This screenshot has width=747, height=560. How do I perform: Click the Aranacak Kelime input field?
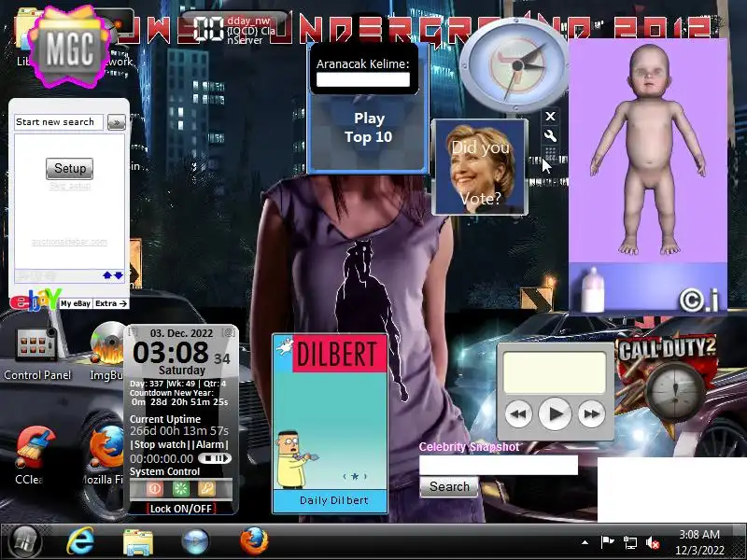pyautogui.click(x=363, y=79)
